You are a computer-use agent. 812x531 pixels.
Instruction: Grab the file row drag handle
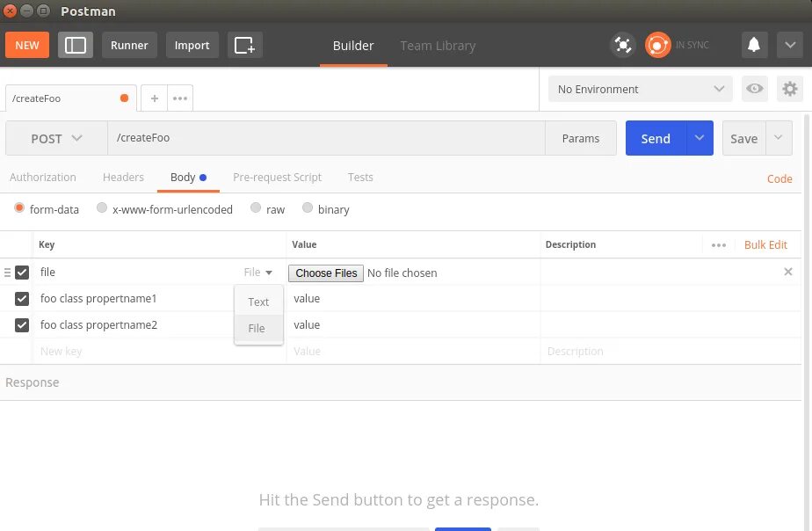pos(7,272)
